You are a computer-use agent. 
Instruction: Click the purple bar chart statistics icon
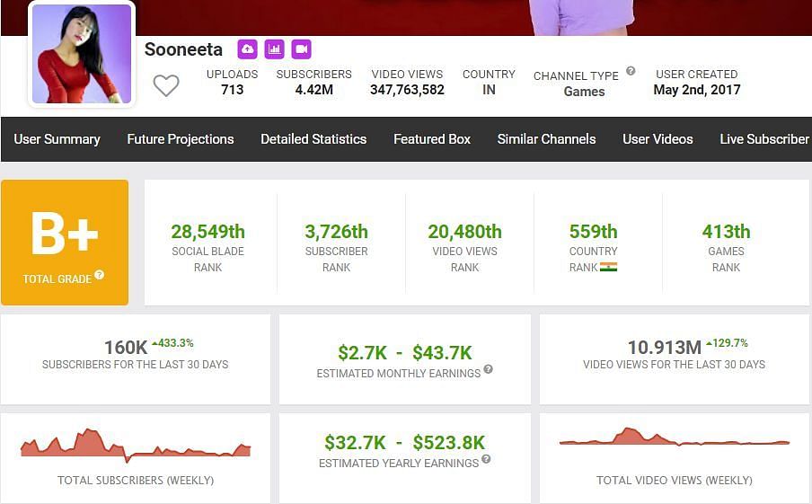274,49
